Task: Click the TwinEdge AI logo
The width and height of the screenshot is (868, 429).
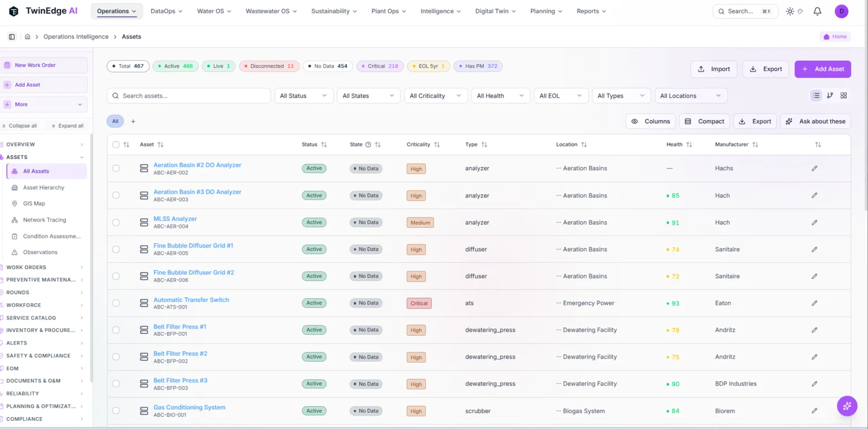Action: 43,11
